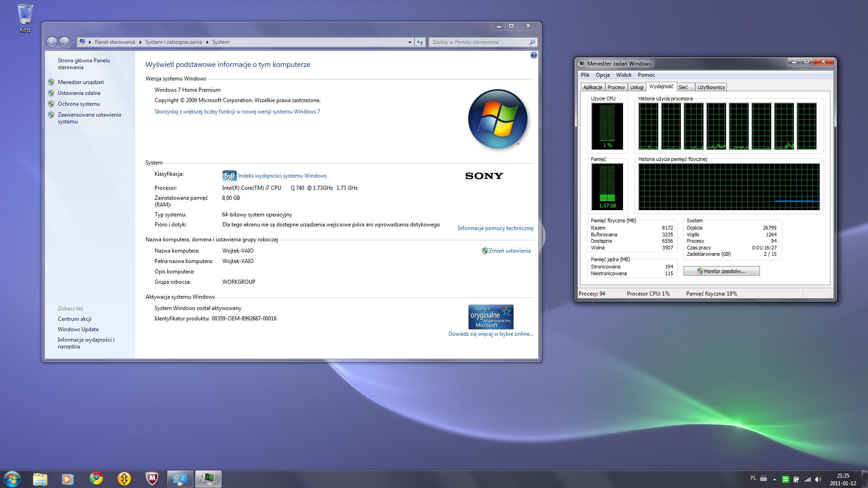Click the Monitor zasobów button
The height and width of the screenshot is (488, 868).
click(722, 271)
